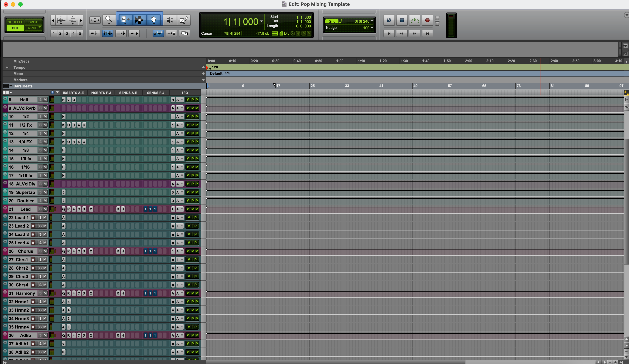Select the Grabber hand tool

153,20
